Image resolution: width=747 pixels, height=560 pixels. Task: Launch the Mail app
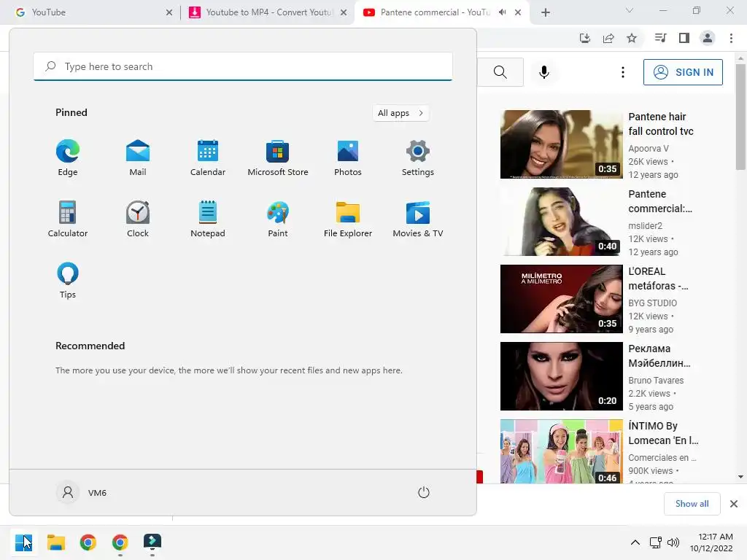pyautogui.click(x=138, y=158)
